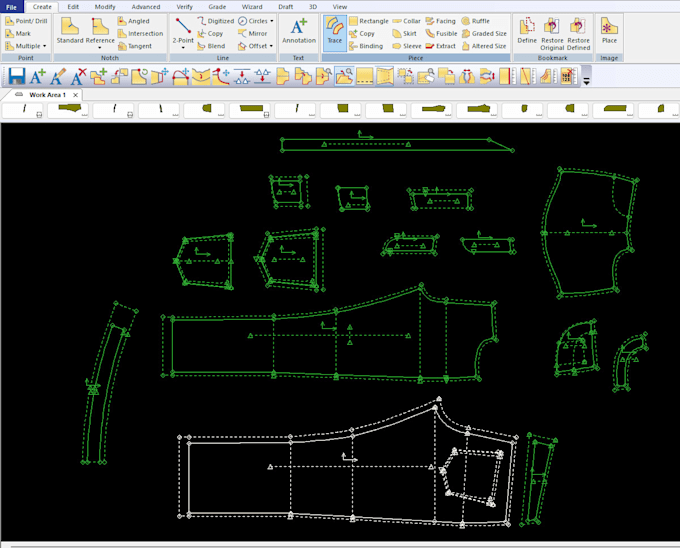
Task: Click the Altered Size button
Action: [x=484, y=46]
